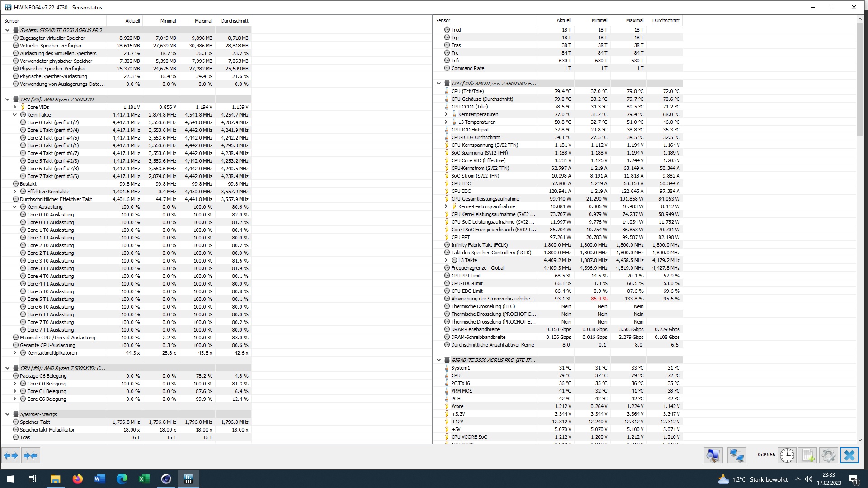Viewport: 868px width, 488px height.
Task: Select the CPU (Tctl/Tdie) sensor row
Action: [x=467, y=91]
